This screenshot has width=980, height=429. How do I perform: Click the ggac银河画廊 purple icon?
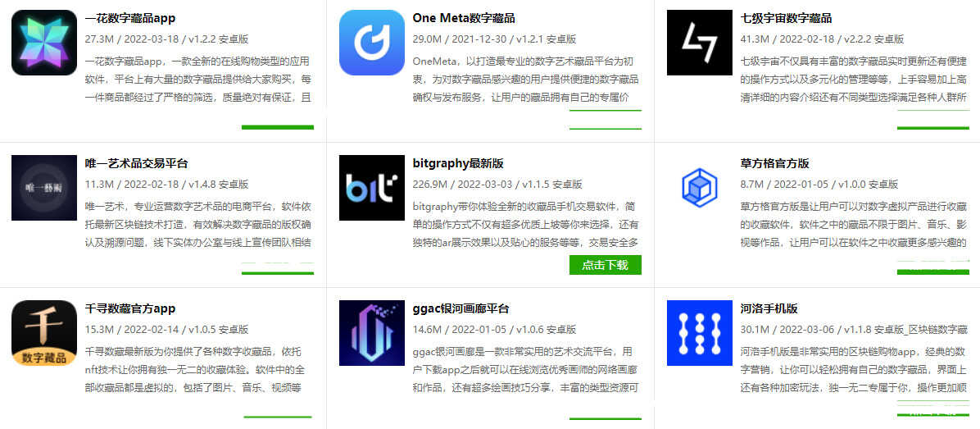372,333
